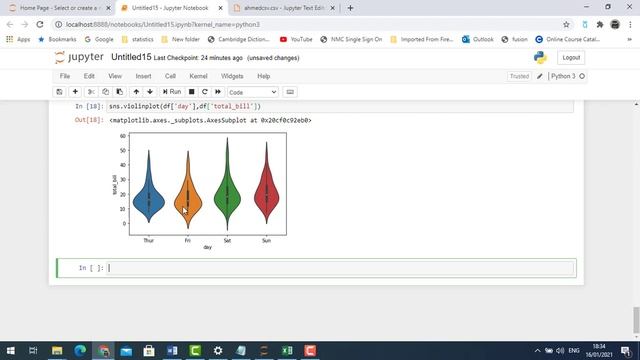Expand the Imported From Firefox folder
The width and height of the screenshot is (640, 360).
[422, 39]
